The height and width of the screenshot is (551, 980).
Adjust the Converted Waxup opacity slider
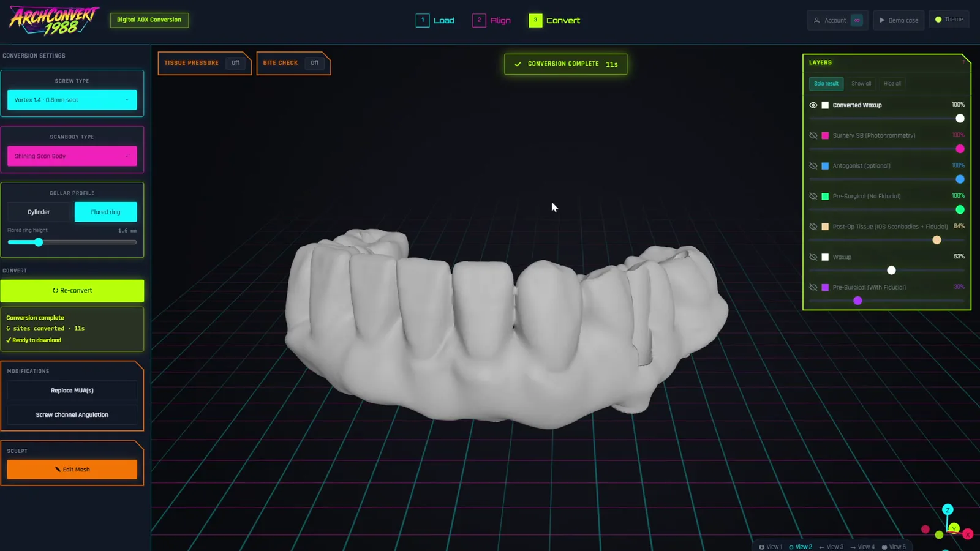887,119
